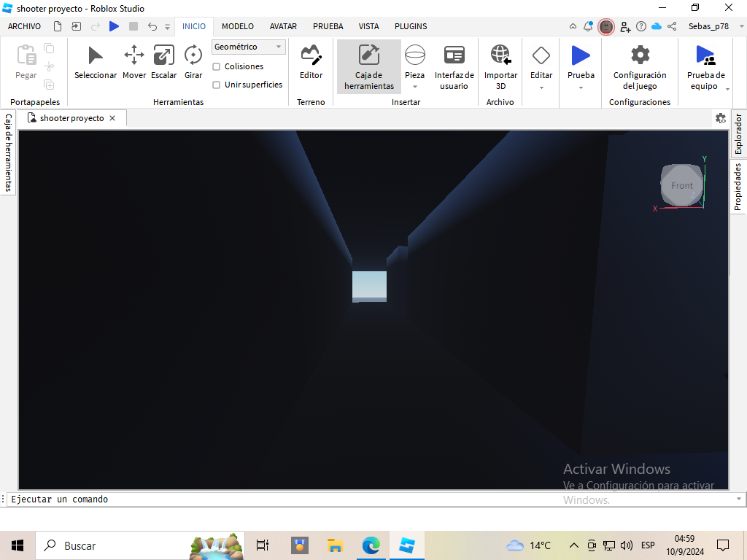Switch to the MODELO ribbon tab

238,26
